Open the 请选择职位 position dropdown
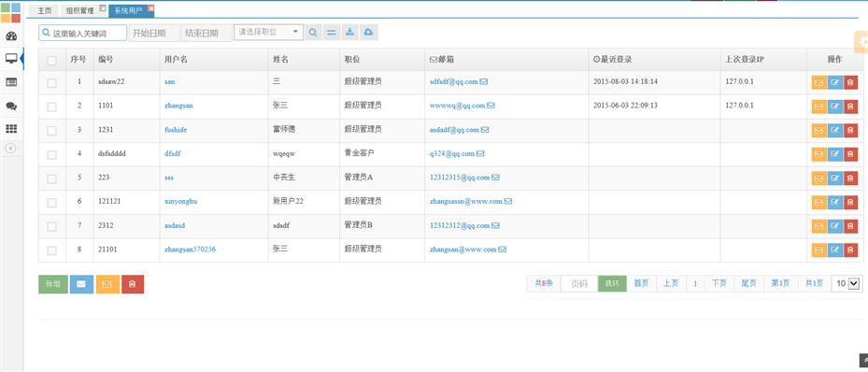The image size is (868, 372). (x=268, y=32)
